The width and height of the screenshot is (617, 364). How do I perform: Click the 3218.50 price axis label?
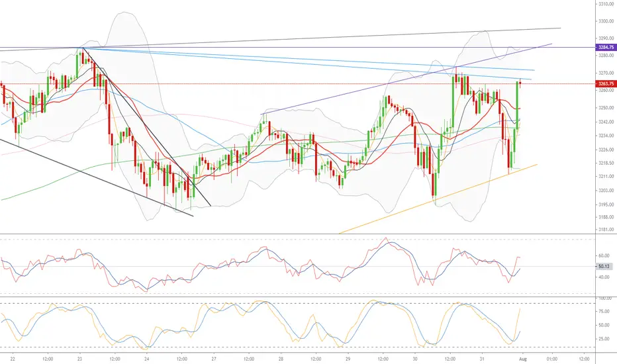coord(606,163)
